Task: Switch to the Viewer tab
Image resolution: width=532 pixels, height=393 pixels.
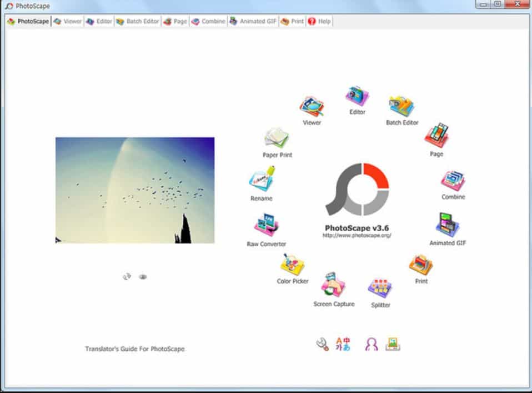Action: [x=68, y=21]
